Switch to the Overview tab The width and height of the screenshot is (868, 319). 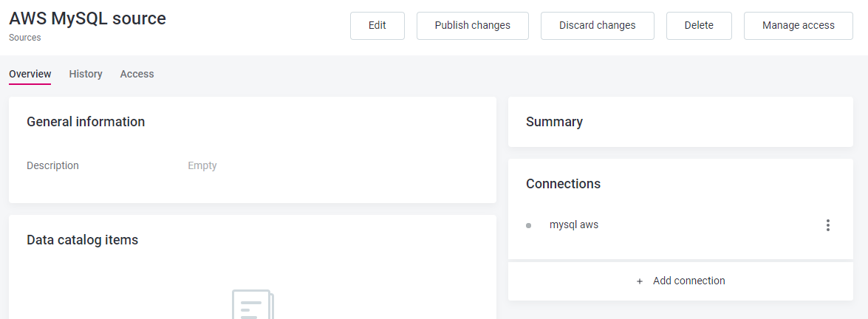coord(30,74)
